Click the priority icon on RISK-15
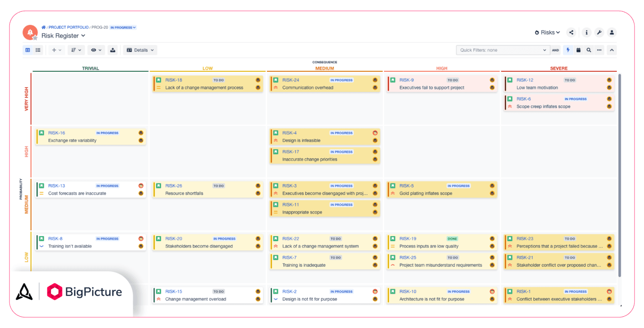The image size is (644, 328). click(158, 299)
